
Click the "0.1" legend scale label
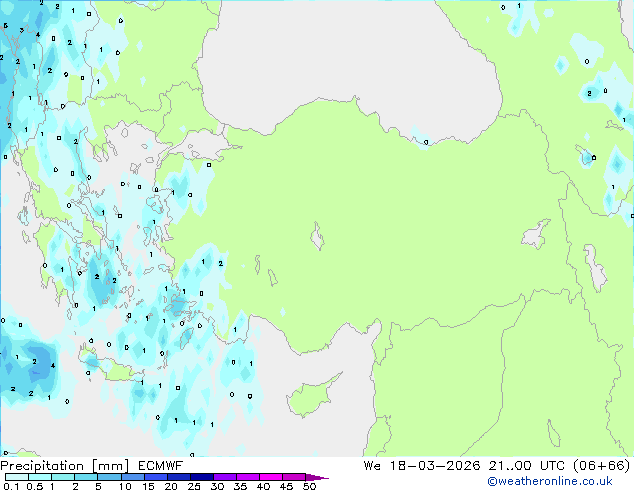[11, 486]
